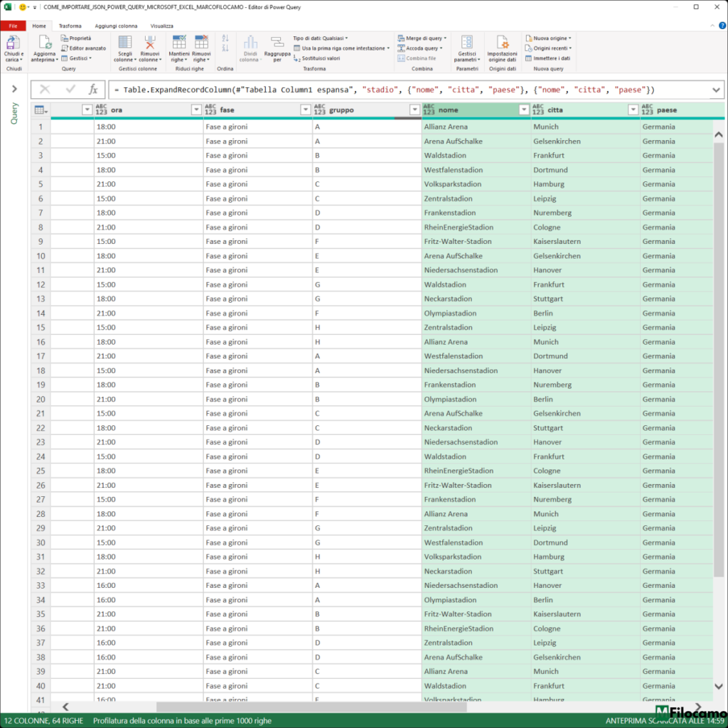Click Rimuovi colonne icon

[150, 42]
